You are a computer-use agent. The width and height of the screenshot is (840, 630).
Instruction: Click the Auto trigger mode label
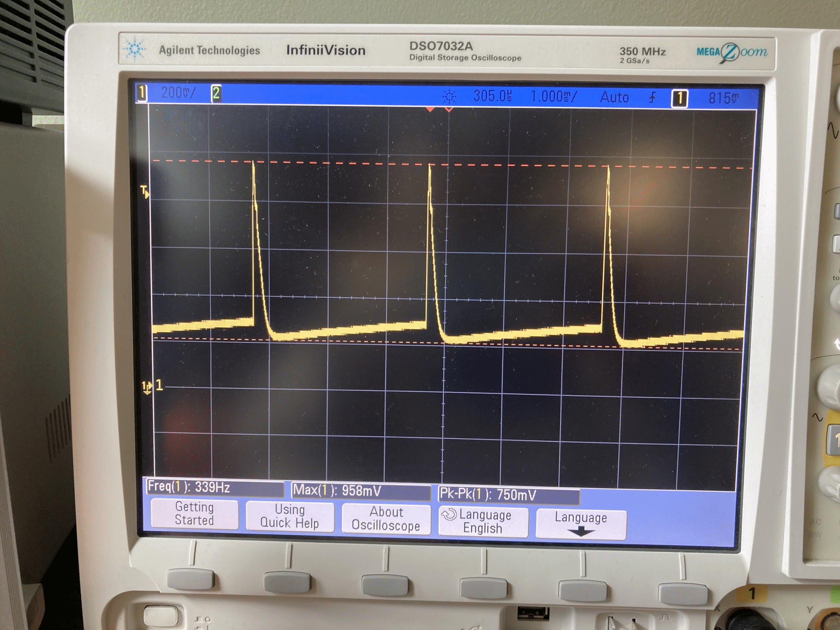pyautogui.click(x=614, y=97)
